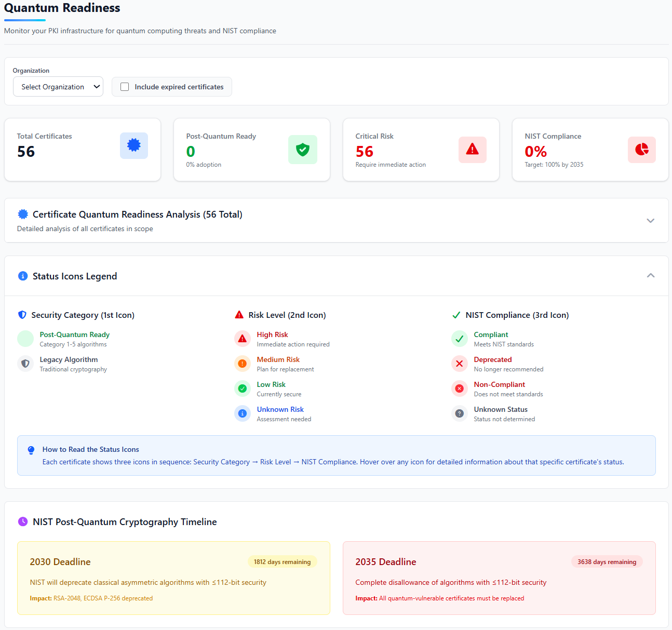The height and width of the screenshot is (630, 672).
Task: Click the NIST Compliance 0% value
Action: [x=536, y=152]
